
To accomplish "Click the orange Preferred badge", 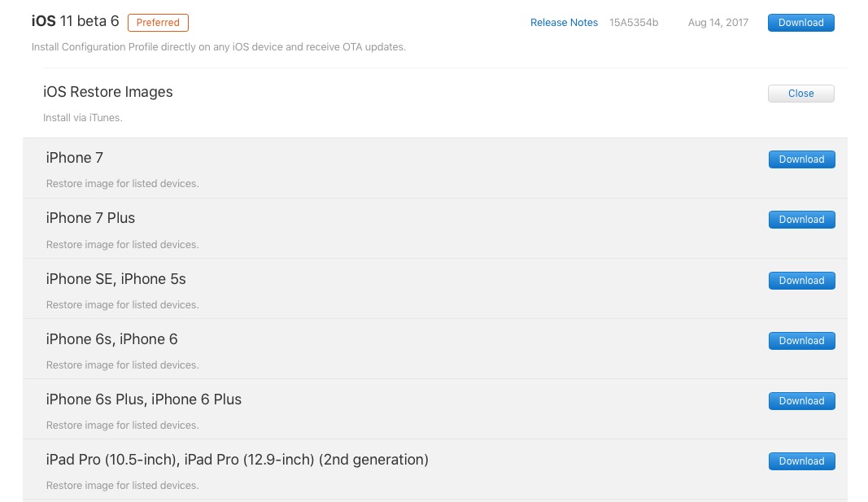I will (x=158, y=23).
